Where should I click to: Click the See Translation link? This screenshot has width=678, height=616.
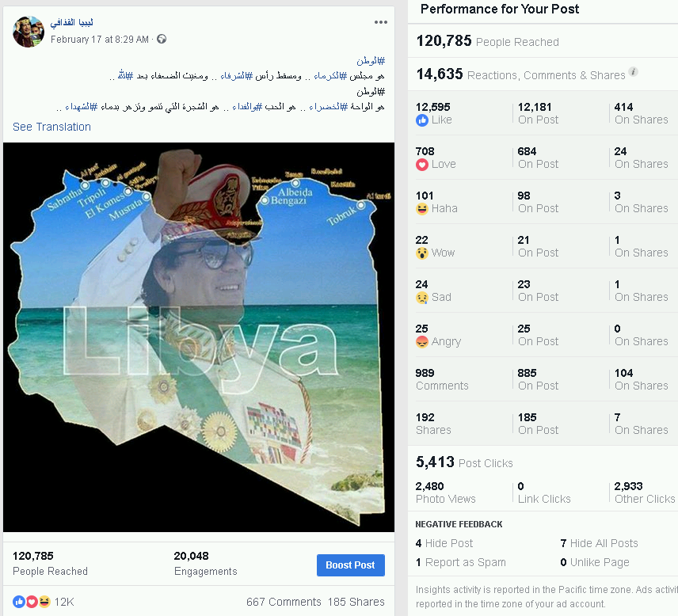pos(52,127)
